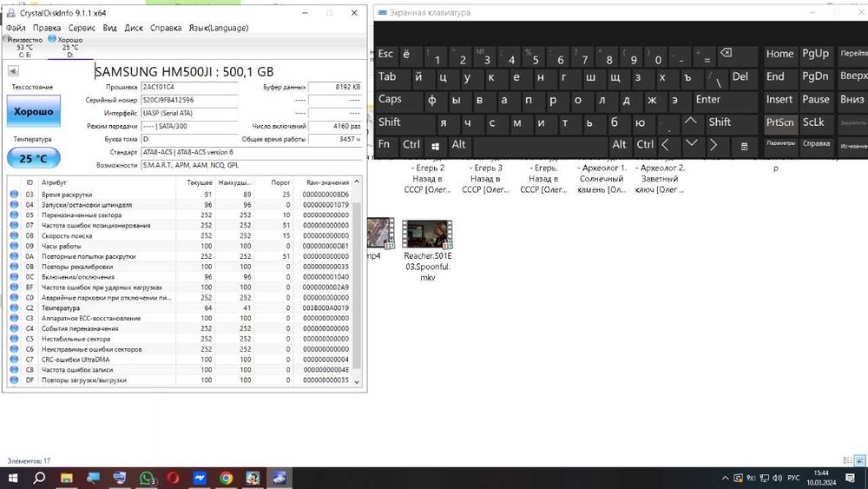The image size is (868, 489).
Task: Toggle Fn key on on-screen keyboard
Action: click(x=386, y=145)
